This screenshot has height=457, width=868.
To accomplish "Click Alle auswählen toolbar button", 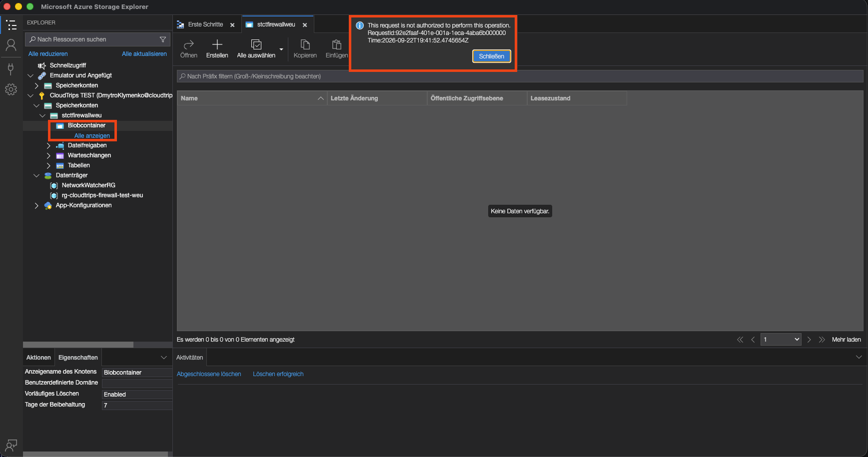I will [x=256, y=49].
